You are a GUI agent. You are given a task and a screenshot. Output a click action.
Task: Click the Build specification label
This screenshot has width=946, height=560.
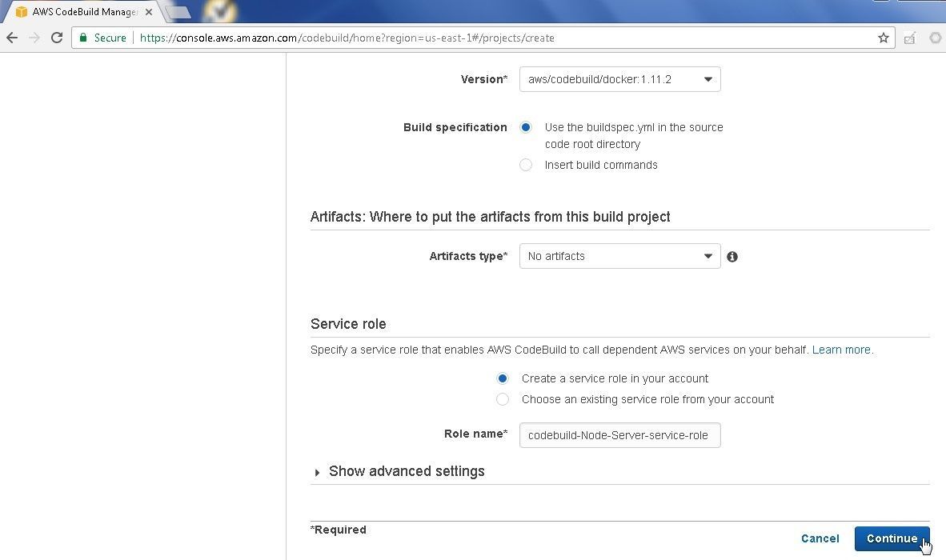[455, 127]
